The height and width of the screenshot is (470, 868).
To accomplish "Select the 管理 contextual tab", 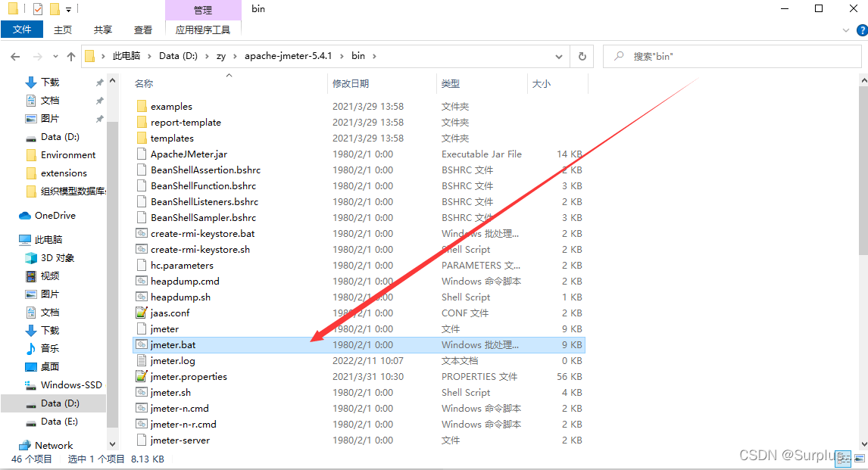I will (202, 10).
